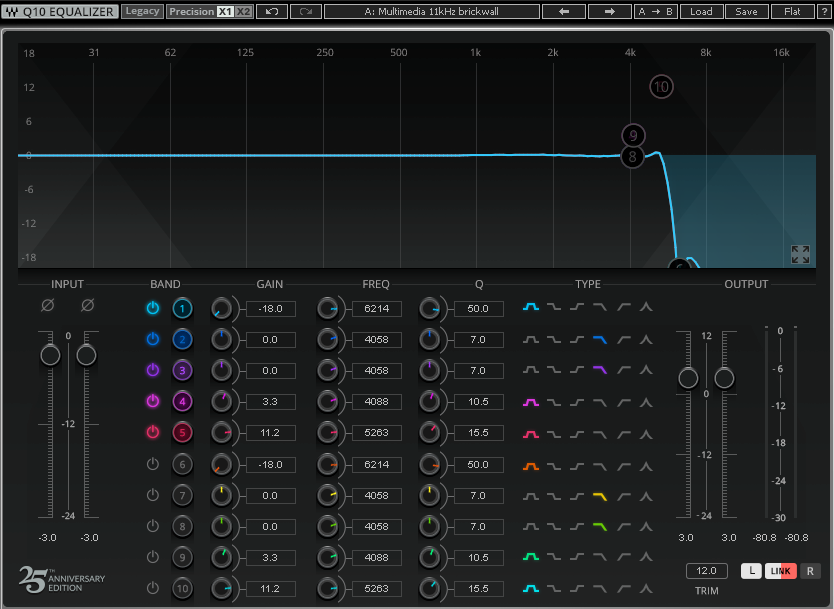Load the previous preset with left arrow

564,11
